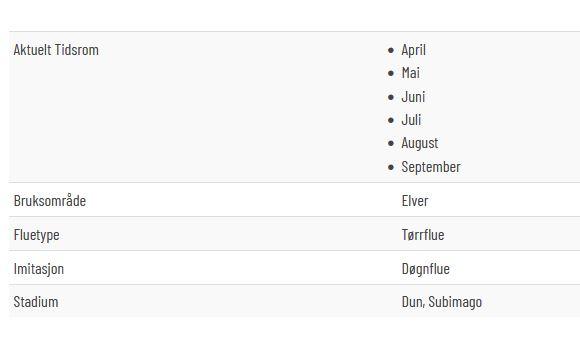The image size is (580, 362).
Task: Select April in the month list
Action: pyautogui.click(x=414, y=50)
